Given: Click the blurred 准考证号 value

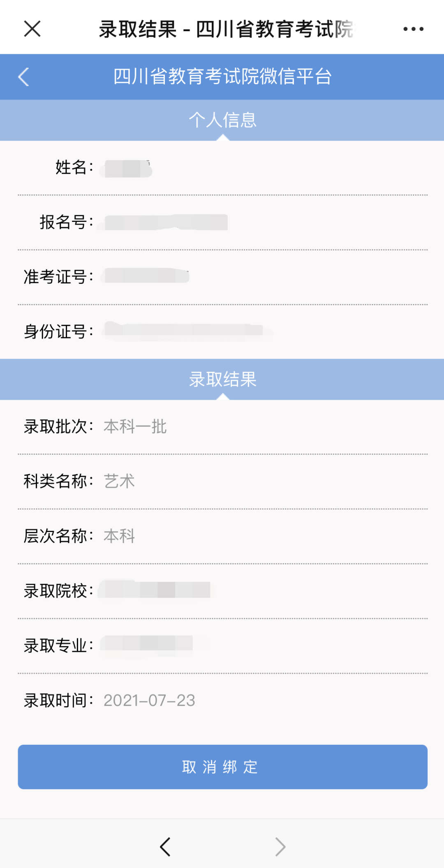Looking at the screenshot, I should (x=147, y=276).
